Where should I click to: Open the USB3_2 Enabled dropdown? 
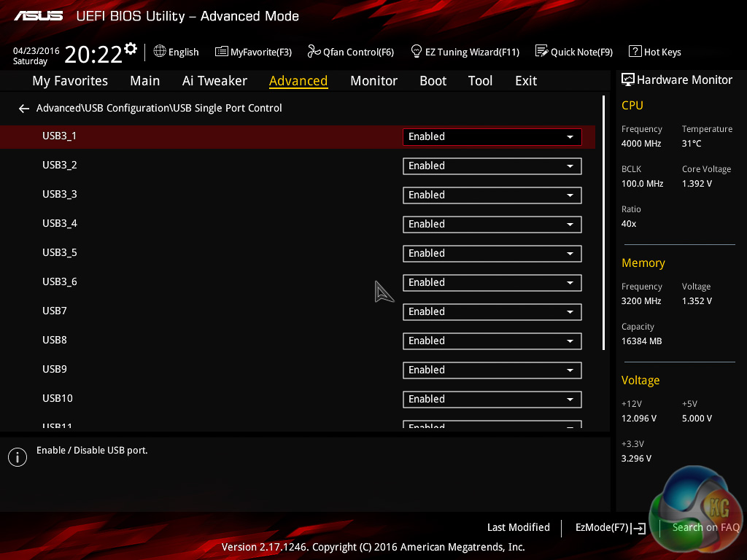point(492,166)
